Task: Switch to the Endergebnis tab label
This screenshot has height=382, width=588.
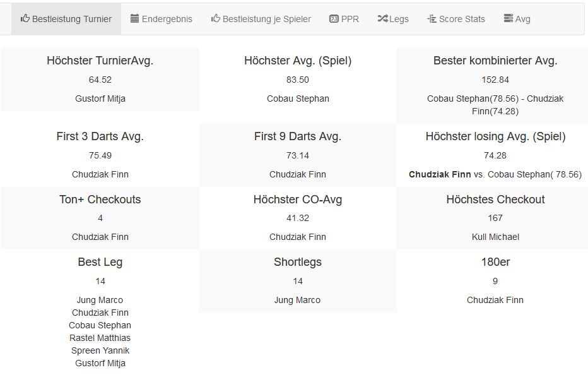Action: [x=167, y=19]
